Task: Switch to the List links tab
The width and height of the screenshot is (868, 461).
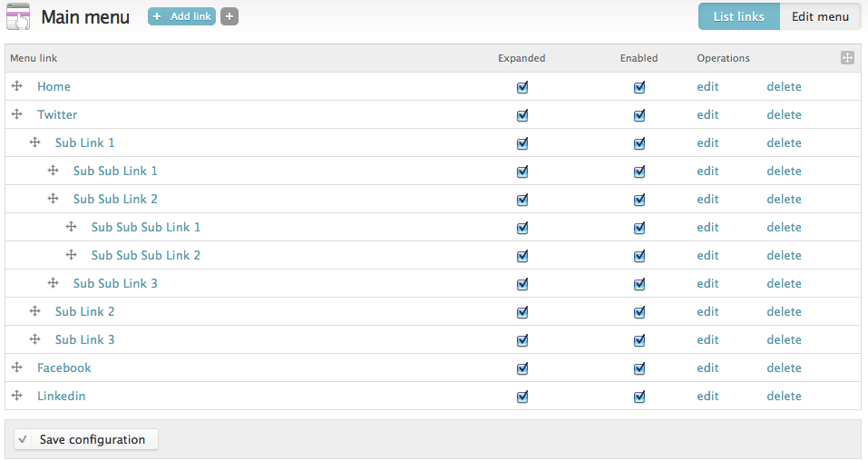Action: [x=738, y=16]
